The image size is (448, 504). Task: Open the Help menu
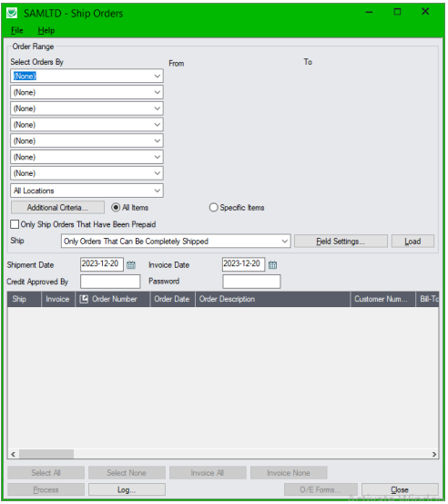[x=46, y=31]
